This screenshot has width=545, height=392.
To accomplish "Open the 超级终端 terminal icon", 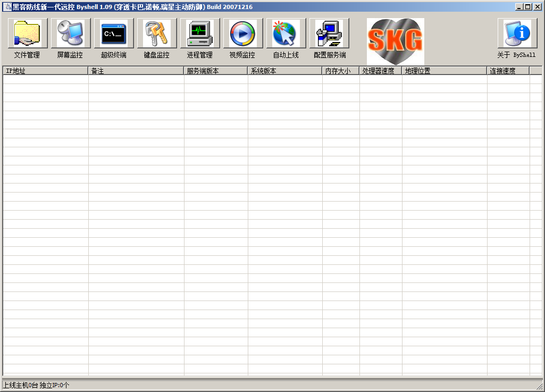I will [x=114, y=34].
